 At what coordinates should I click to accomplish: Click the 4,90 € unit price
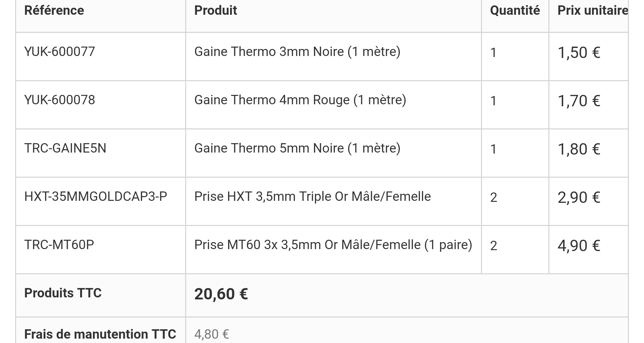579,246
